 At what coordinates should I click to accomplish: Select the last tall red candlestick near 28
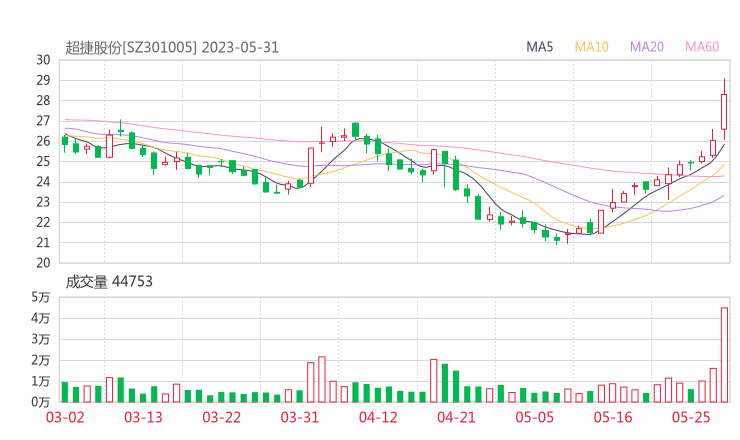pyautogui.click(x=724, y=111)
